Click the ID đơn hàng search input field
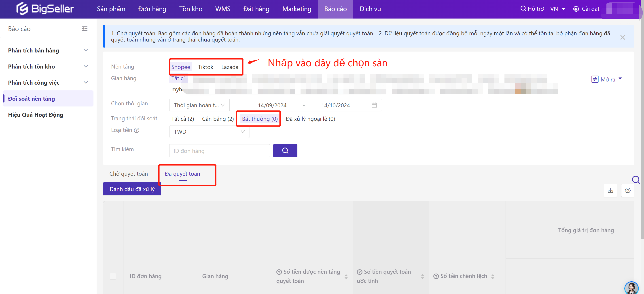This screenshot has width=644, height=294. (219, 150)
